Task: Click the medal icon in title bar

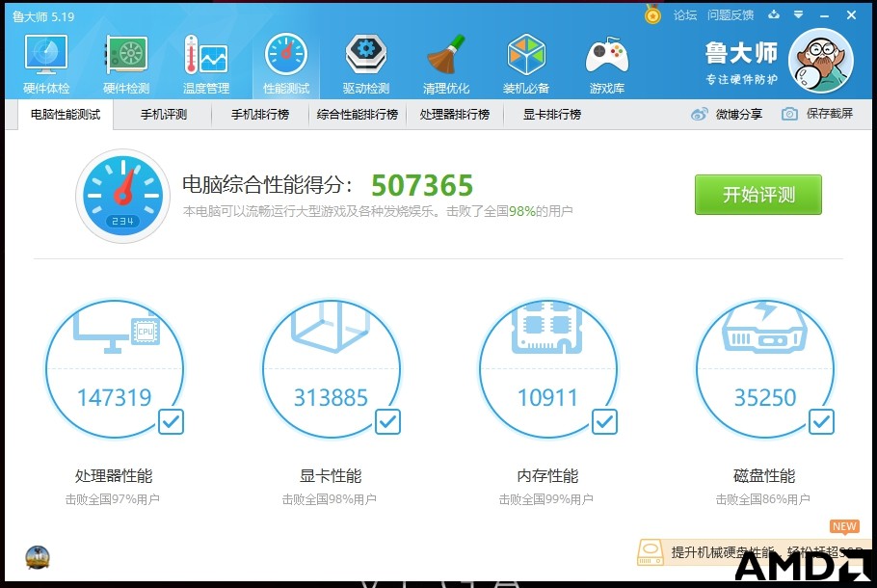Action: (x=652, y=14)
